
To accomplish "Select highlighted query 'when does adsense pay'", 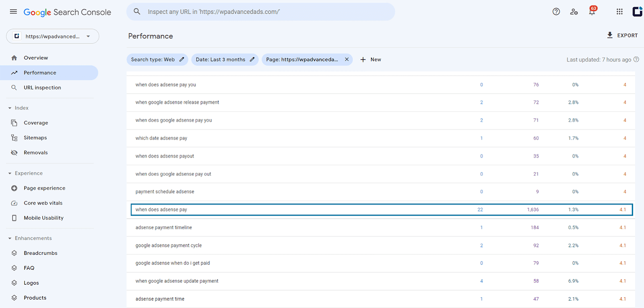I will click(382, 210).
